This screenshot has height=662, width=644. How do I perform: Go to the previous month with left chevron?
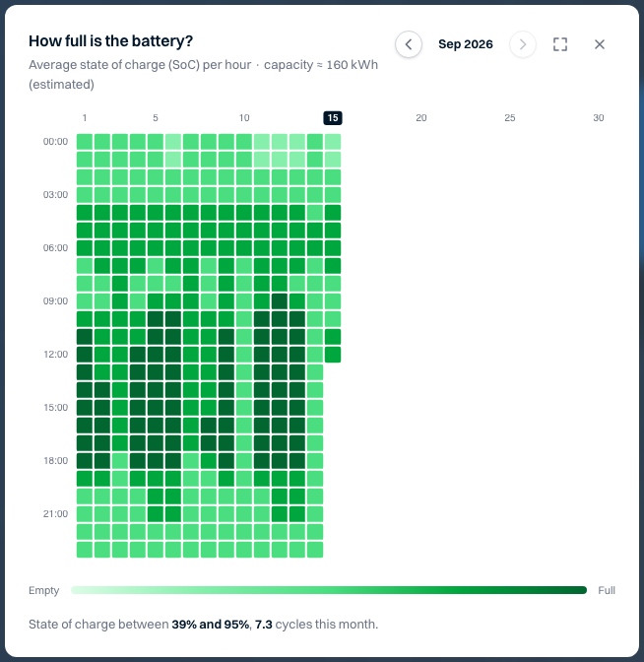408,44
